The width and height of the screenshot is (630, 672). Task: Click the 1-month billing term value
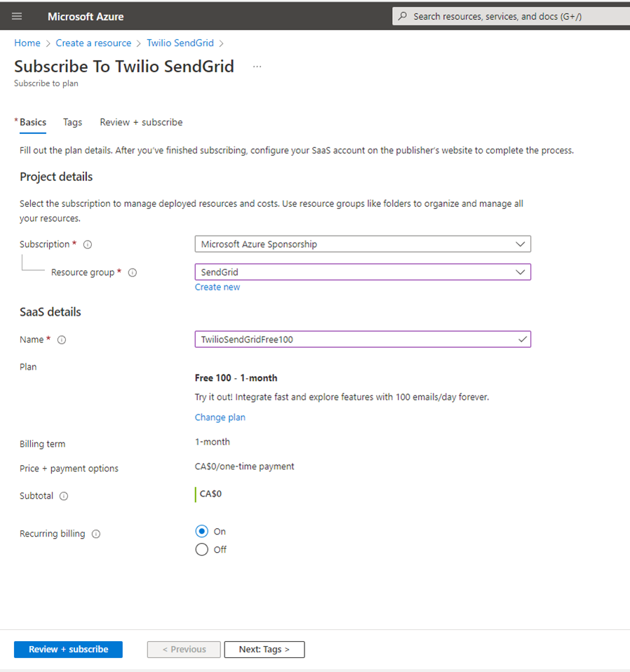point(212,442)
